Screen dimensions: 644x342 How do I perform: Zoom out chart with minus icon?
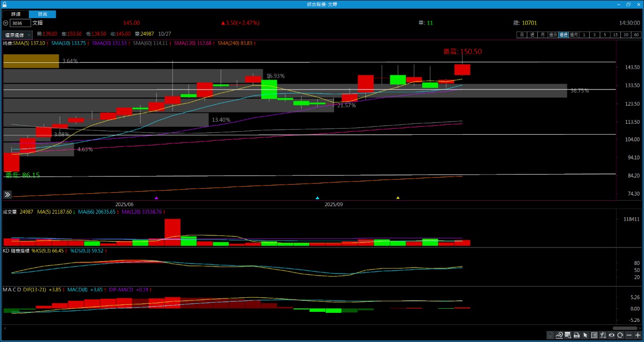pos(629,335)
